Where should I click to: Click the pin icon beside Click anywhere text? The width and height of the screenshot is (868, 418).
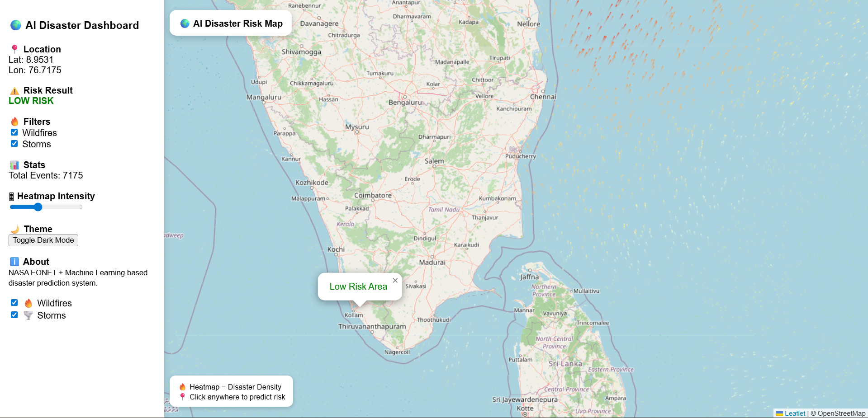click(x=183, y=397)
